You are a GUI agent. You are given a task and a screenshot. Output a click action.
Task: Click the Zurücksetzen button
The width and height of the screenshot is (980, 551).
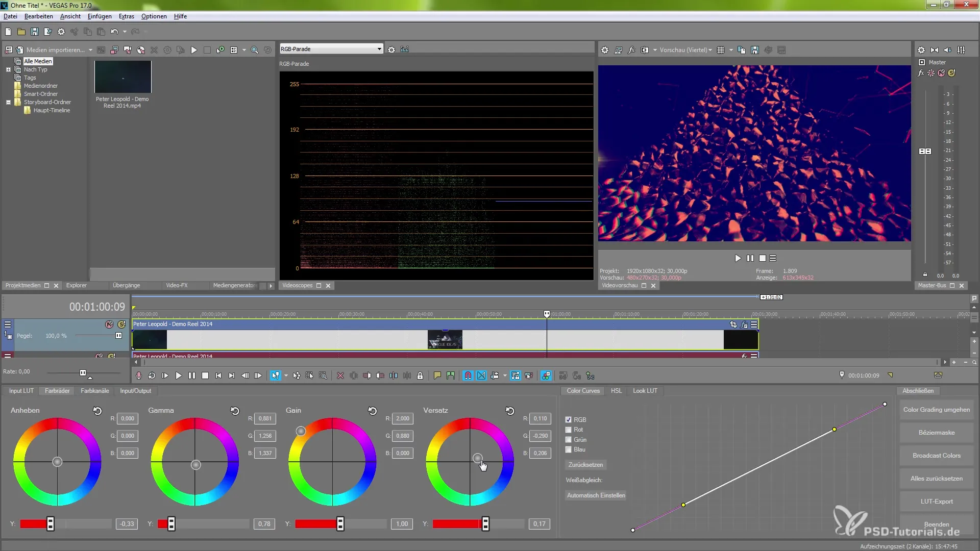(x=585, y=465)
